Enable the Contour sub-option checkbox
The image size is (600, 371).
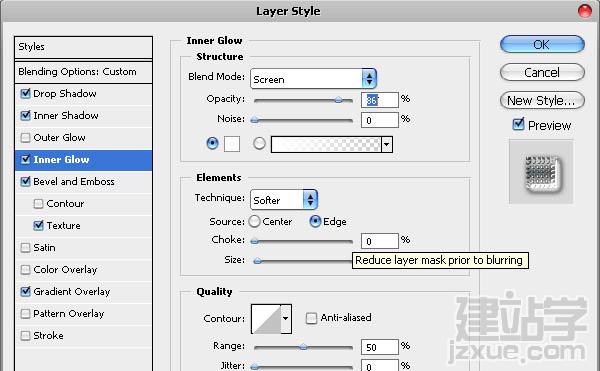point(38,203)
